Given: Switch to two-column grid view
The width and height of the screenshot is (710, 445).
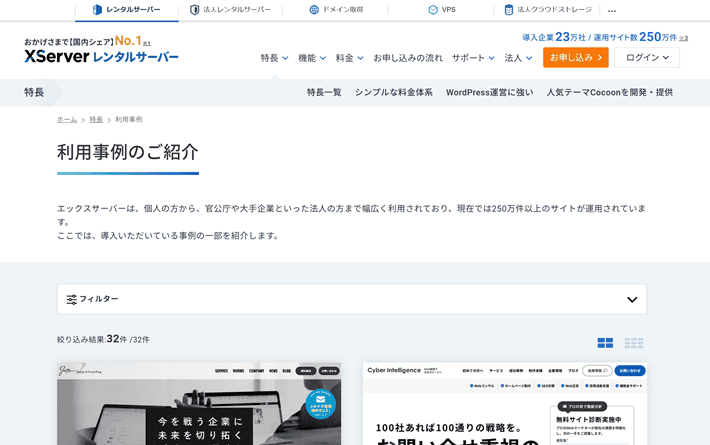Looking at the screenshot, I should 605,343.
